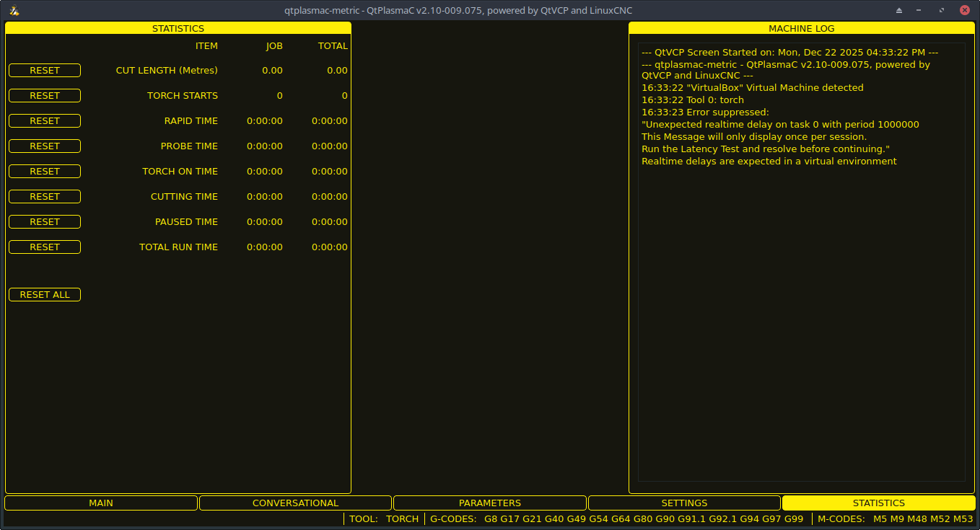
Task: Click the LinuxCNC penguin icon in the titlebar
Action: tap(15, 10)
